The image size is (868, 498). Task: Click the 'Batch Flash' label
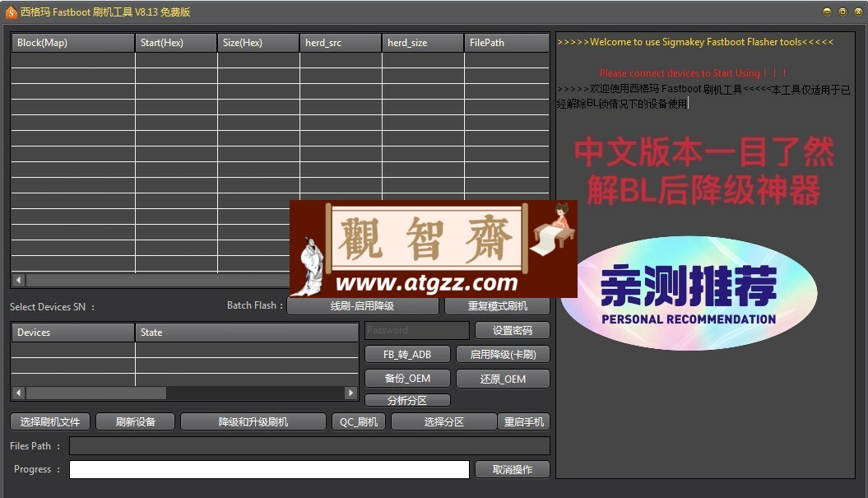point(255,305)
